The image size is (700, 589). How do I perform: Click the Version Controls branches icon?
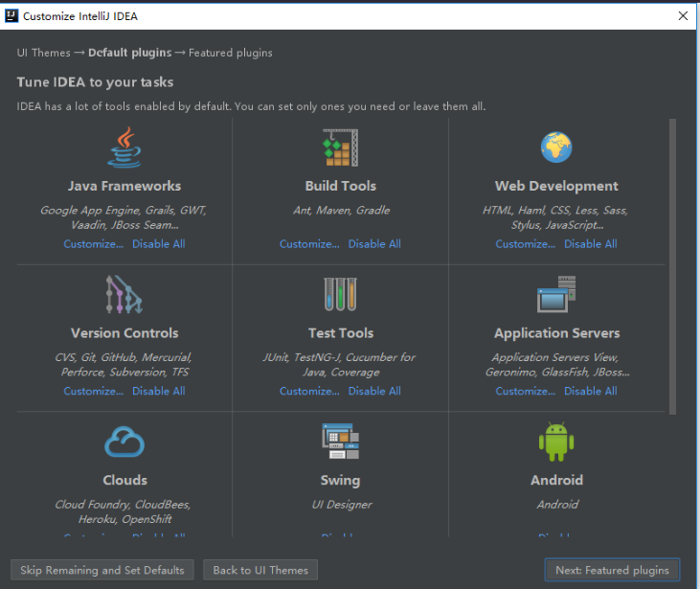(x=124, y=294)
